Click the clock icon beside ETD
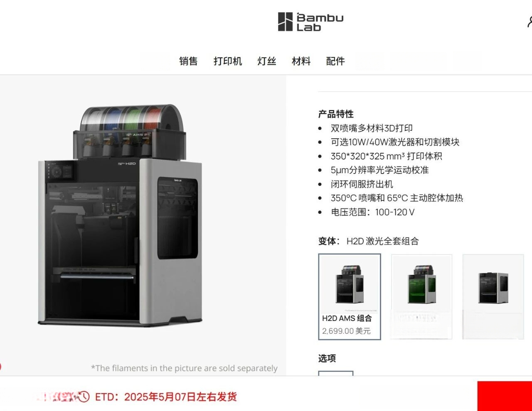The height and width of the screenshot is (411, 532). 84,396
